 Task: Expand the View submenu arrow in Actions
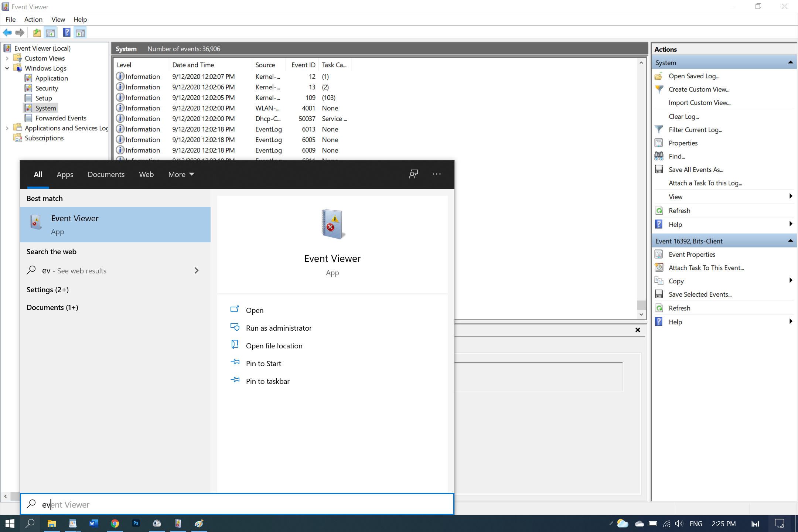pyautogui.click(x=791, y=196)
